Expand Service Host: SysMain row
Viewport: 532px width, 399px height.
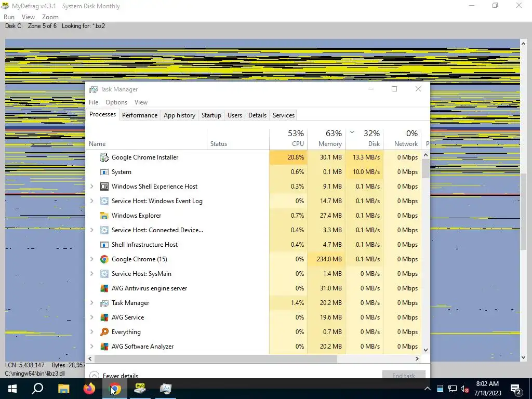[x=91, y=274]
